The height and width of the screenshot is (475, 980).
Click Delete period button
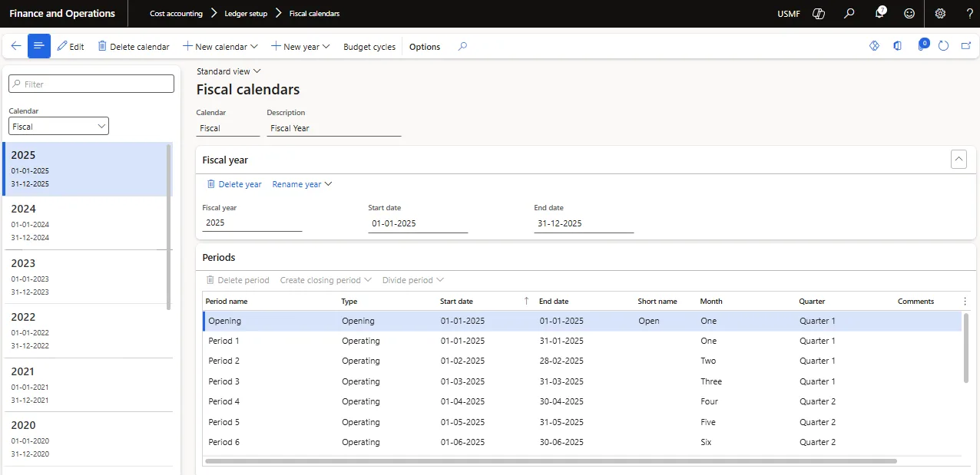coord(238,280)
